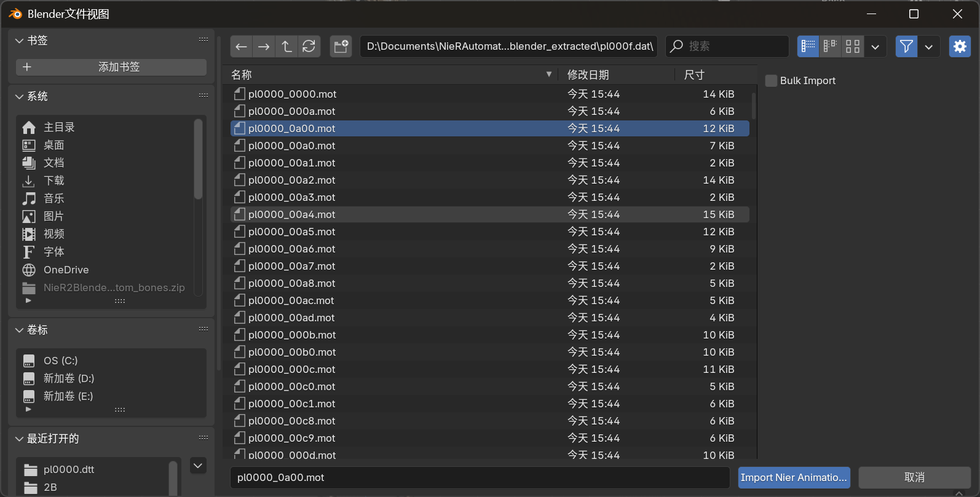Open display settings dropdown arrow

(x=875, y=47)
